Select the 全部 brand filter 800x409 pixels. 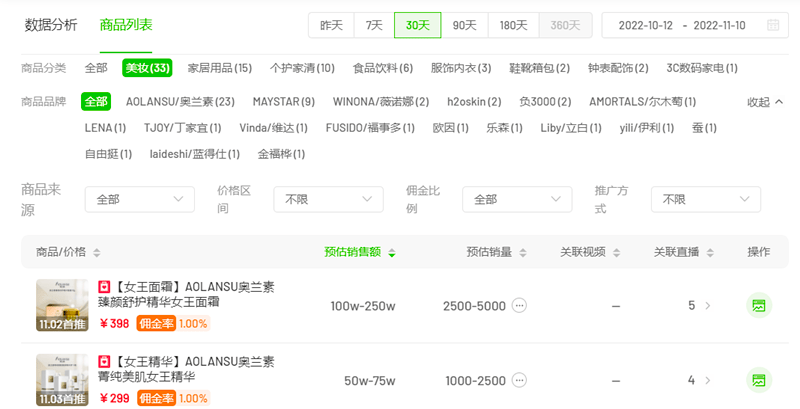[96, 102]
